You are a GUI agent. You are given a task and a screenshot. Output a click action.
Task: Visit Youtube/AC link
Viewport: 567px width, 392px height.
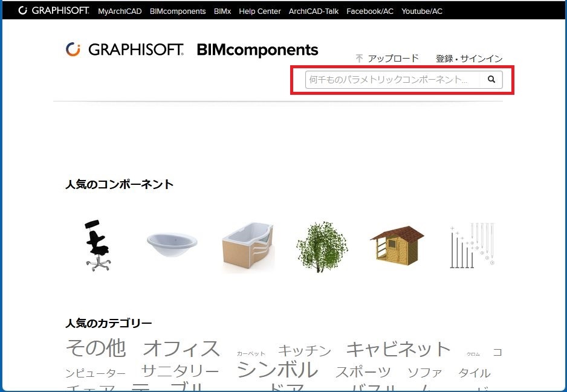point(422,11)
